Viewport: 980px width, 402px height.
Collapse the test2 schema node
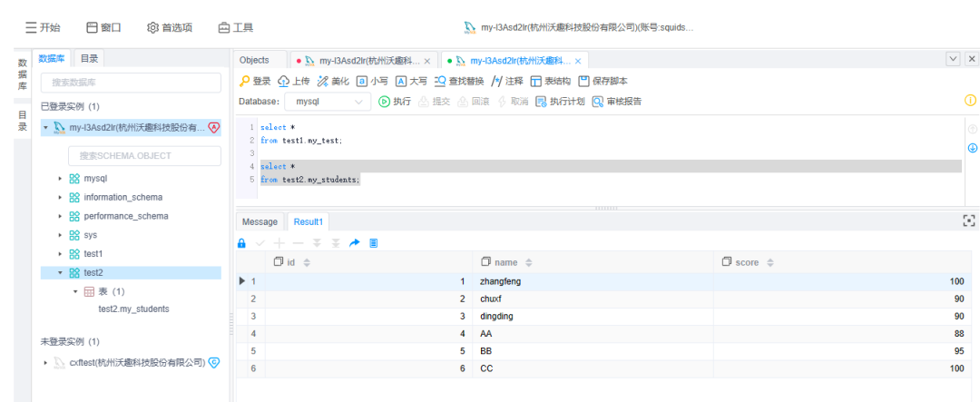coord(60,272)
